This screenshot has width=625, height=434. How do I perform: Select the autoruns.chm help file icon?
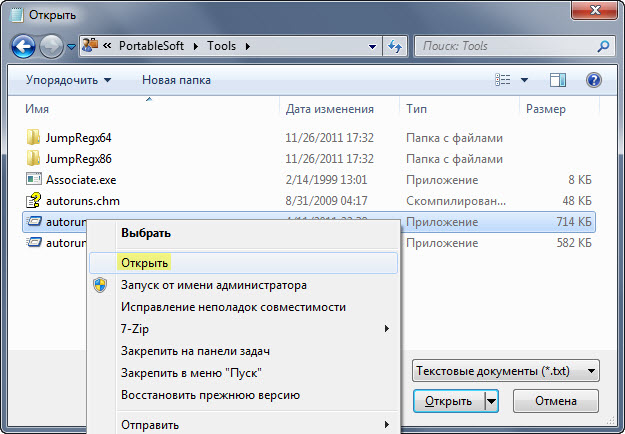coord(33,200)
